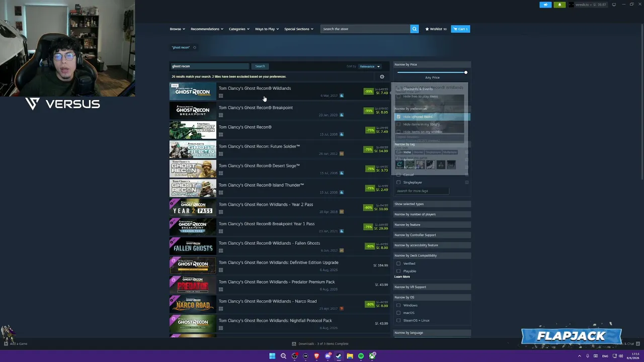Open the Steam announcements megaphone icon
This screenshot has width=644, height=362.
(546, 5)
